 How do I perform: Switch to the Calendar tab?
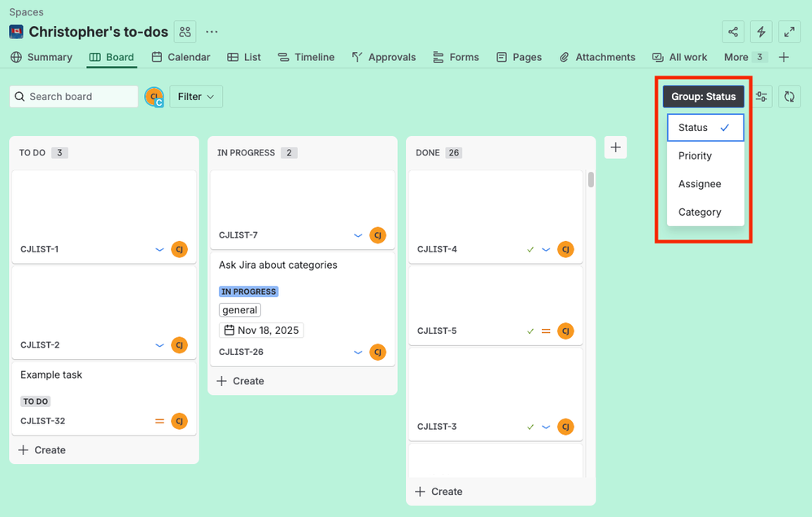tap(180, 57)
